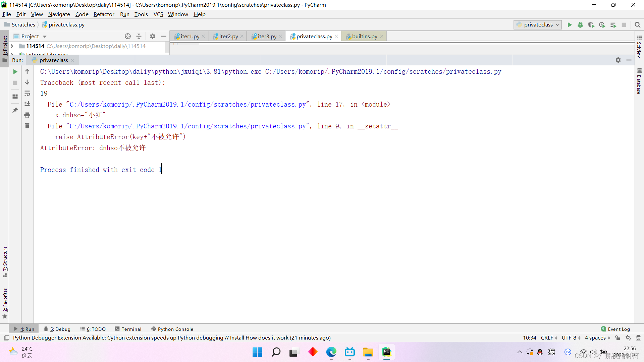Screen dimensions: 644x362
Task: Toggle scroll to end in Run console
Action: pos(27,104)
